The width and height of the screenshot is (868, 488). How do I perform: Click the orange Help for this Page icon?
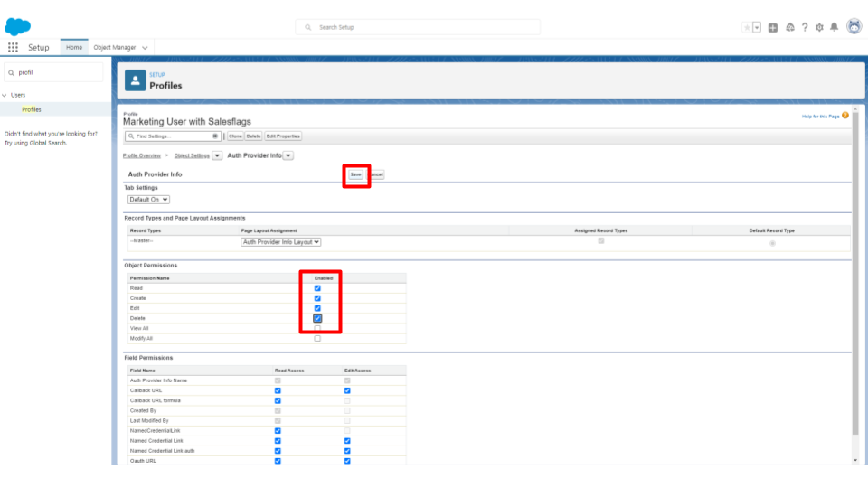(x=845, y=116)
